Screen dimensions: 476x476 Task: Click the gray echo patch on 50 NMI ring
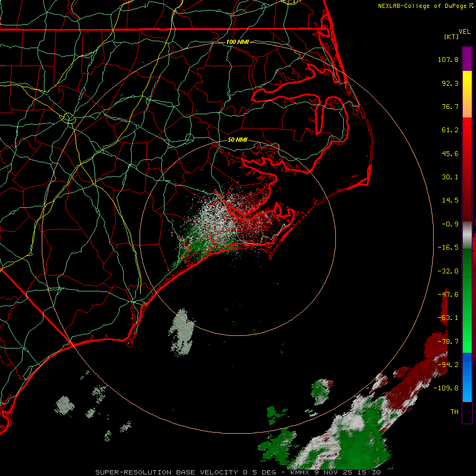[x=182, y=332]
